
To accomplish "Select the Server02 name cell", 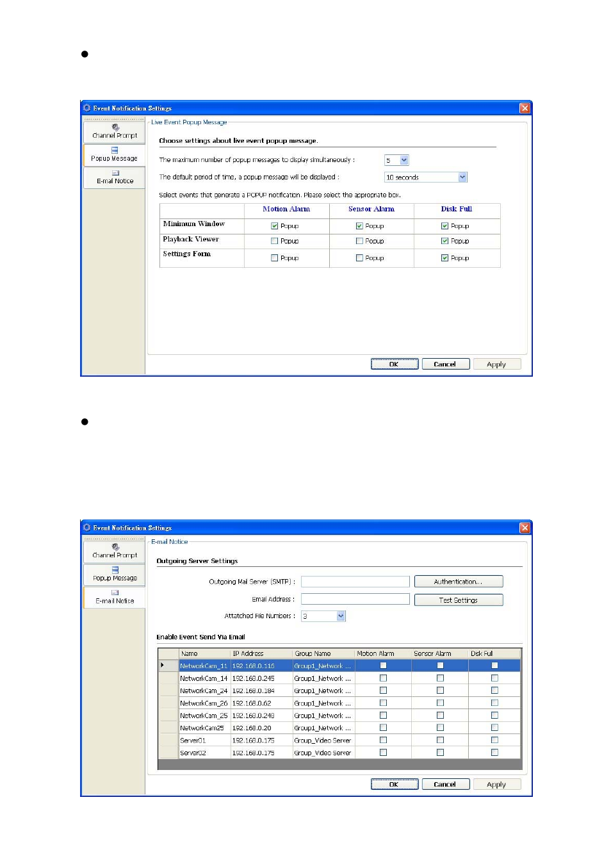I will click(x=204, y=753).
